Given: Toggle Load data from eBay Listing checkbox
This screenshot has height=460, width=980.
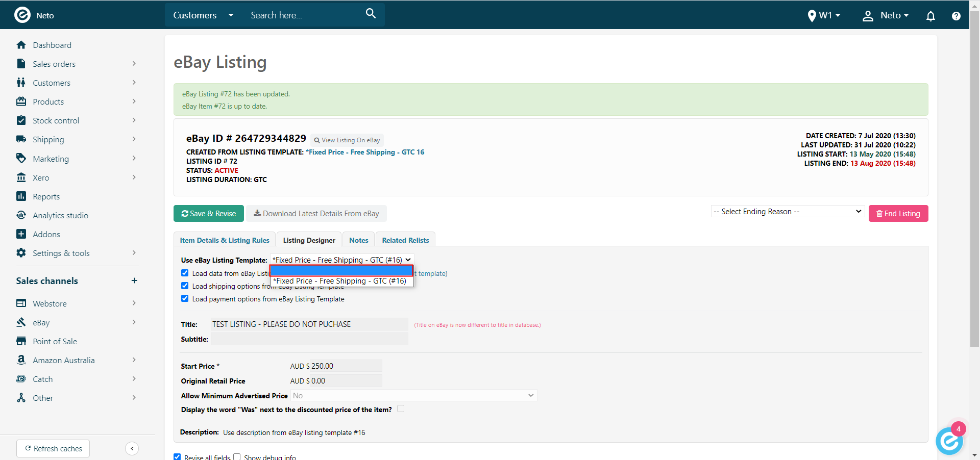Looking at the screenshot, I should (x=185, y=273).
